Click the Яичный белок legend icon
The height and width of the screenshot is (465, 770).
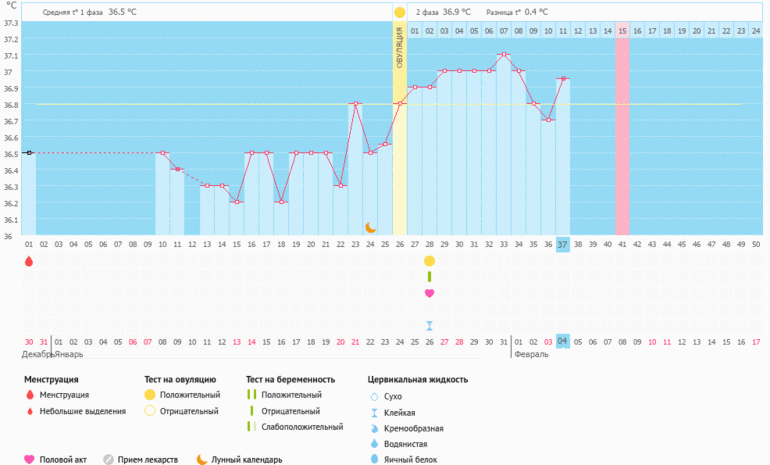(374, 459)
